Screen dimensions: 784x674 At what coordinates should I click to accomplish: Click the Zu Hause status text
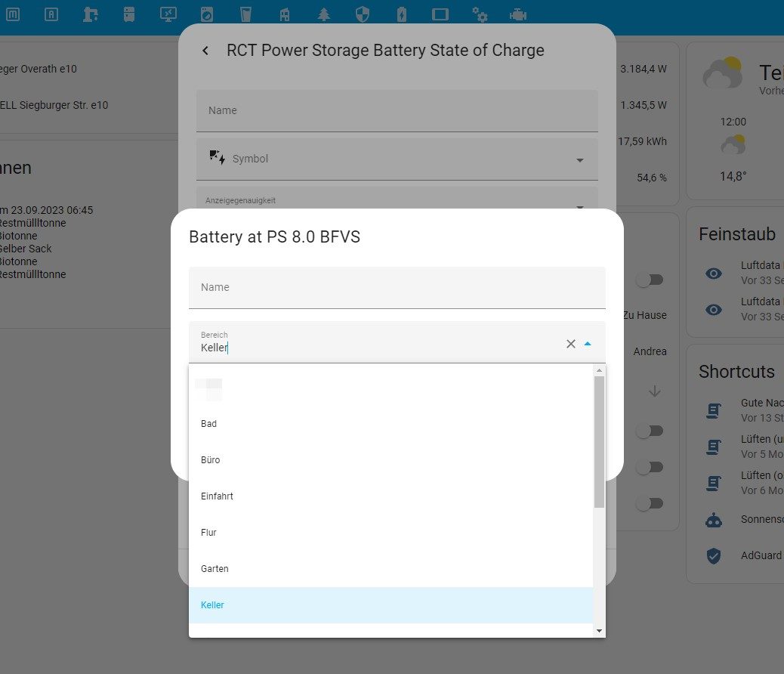click(644, 315)
